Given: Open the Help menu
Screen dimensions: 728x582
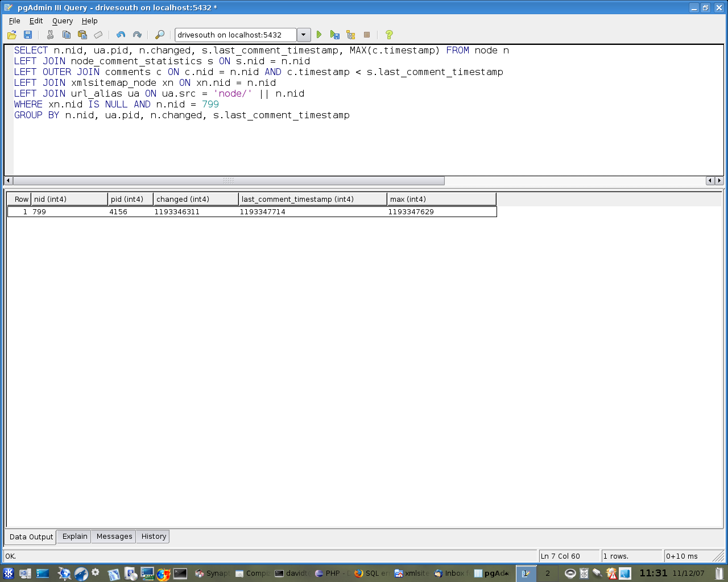Looking at the screenshot, I should coord(90,20).
